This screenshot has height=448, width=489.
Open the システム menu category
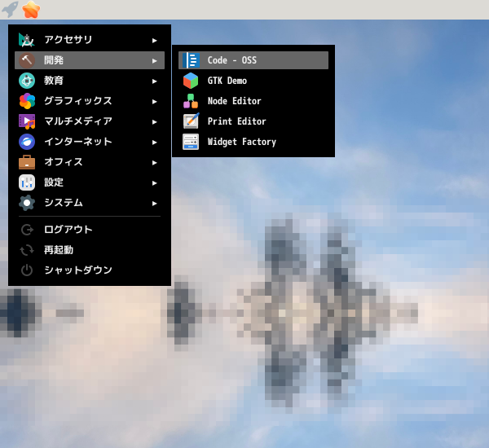[90, 203]
